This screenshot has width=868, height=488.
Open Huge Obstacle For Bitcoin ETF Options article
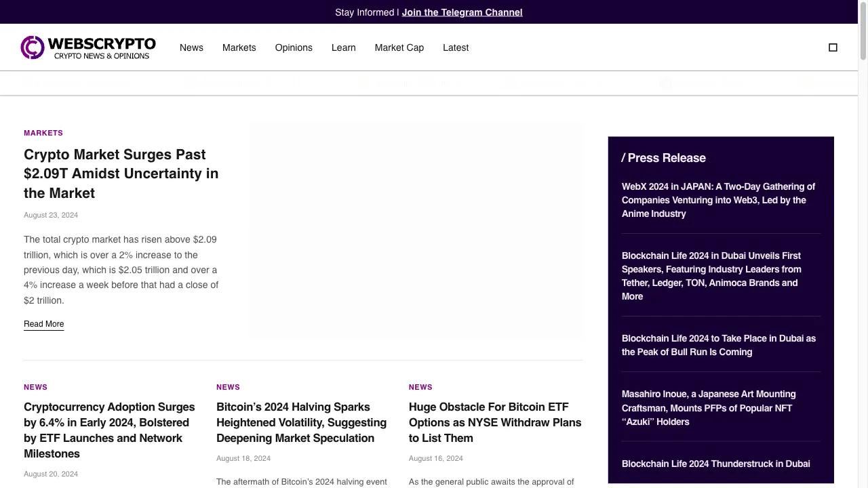(495, 422)
